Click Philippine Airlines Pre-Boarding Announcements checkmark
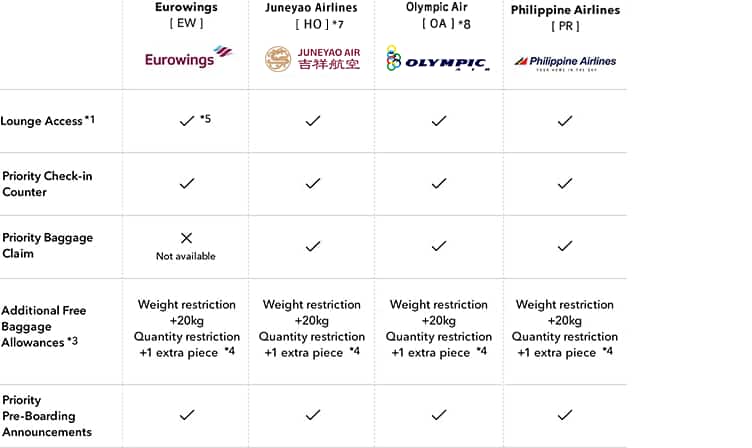Screen dimensions: 752x448 (x=565, y=415)
